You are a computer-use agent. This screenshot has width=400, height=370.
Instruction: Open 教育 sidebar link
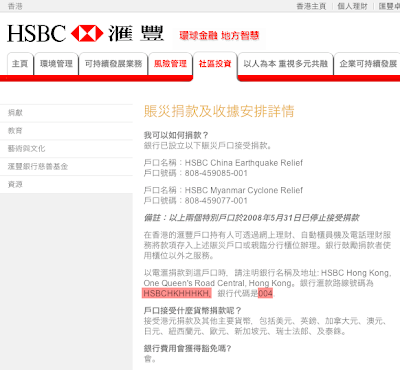15,131
